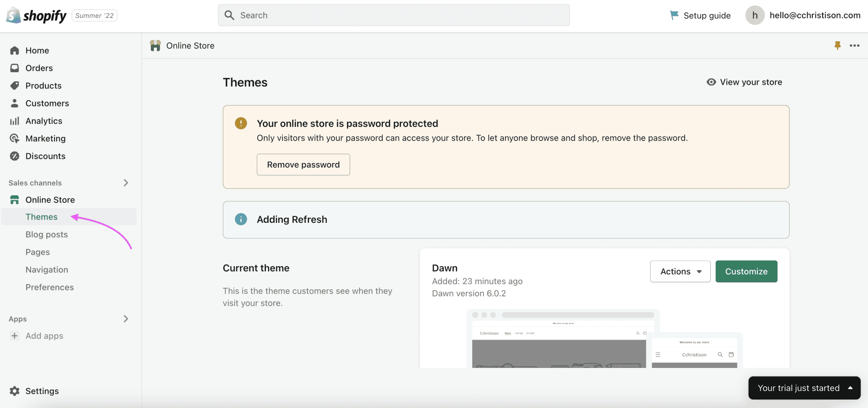This screenshot has height=408, width=868.
Task: Click the plus icon beside Add apps
Action: [15, 336]
